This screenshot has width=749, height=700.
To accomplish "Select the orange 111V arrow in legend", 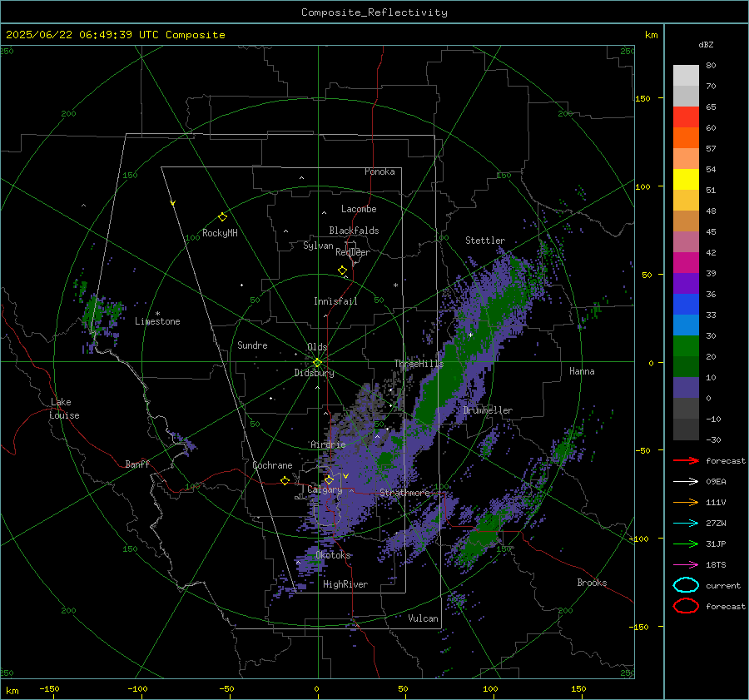I will click(686, 502).
